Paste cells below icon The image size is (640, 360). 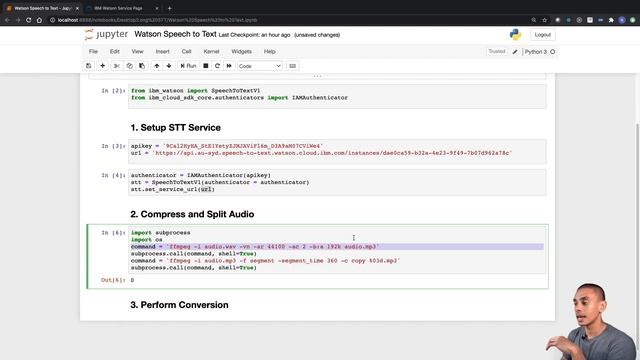click(142, 66)
